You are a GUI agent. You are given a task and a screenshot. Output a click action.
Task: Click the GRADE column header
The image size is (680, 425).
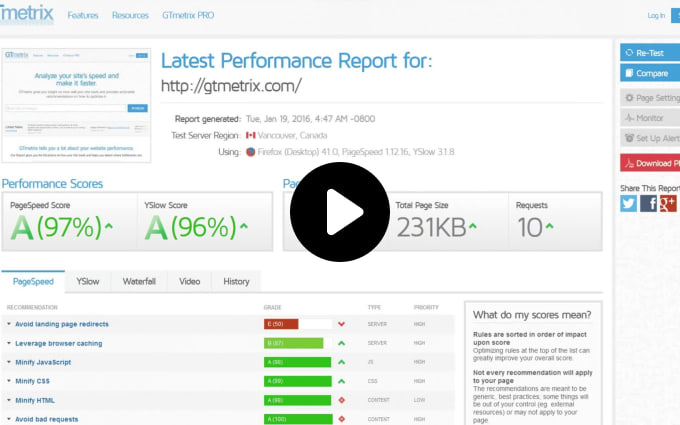(x=272, y=307)
